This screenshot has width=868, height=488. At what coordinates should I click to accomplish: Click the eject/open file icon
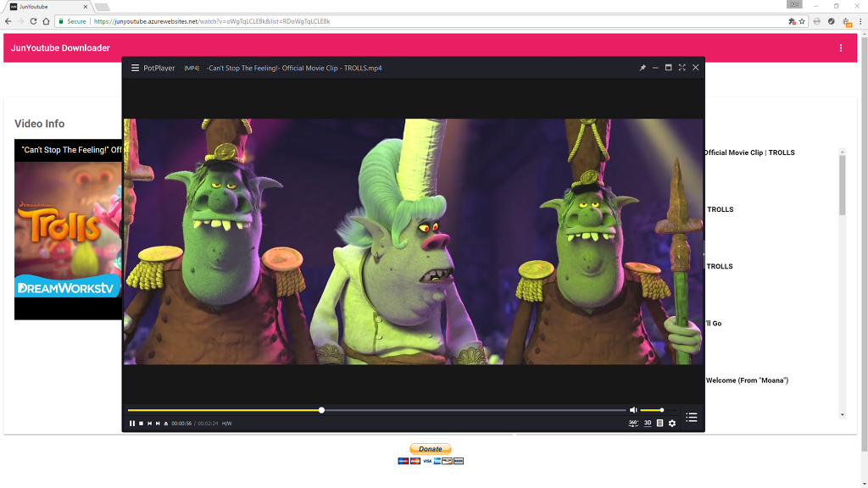coord(166,424)
